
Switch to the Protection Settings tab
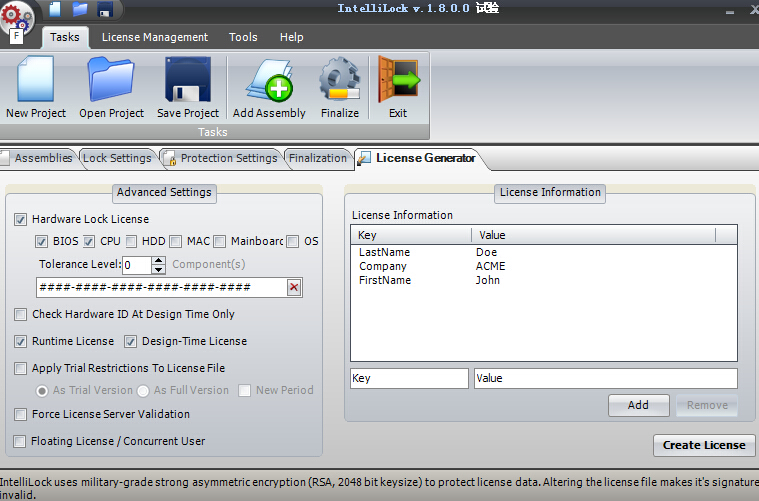pyautogui.click(x=223, y=158)
